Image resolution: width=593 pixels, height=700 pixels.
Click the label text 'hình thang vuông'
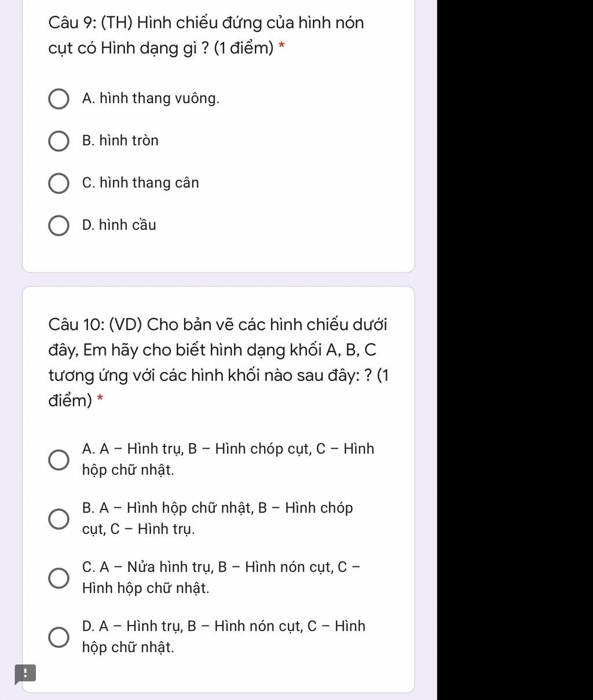point(159,98)
